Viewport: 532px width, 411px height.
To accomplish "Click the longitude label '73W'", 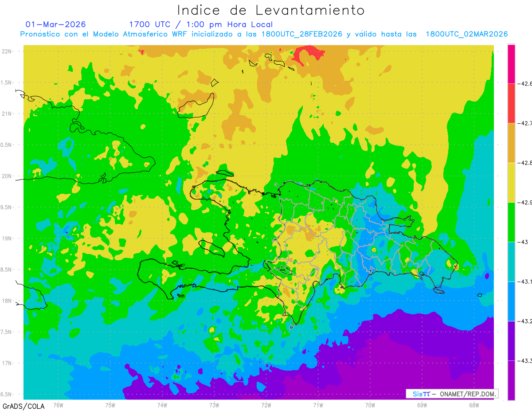I will (214, 405).
